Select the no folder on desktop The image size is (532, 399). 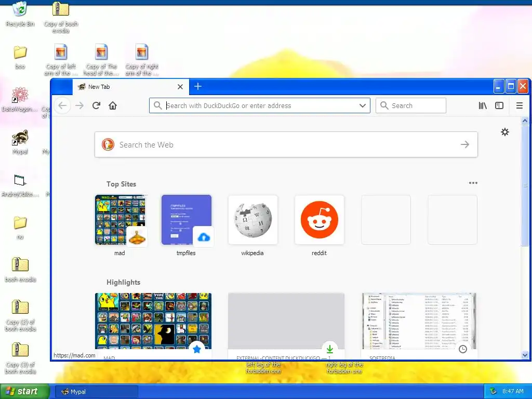20,228
